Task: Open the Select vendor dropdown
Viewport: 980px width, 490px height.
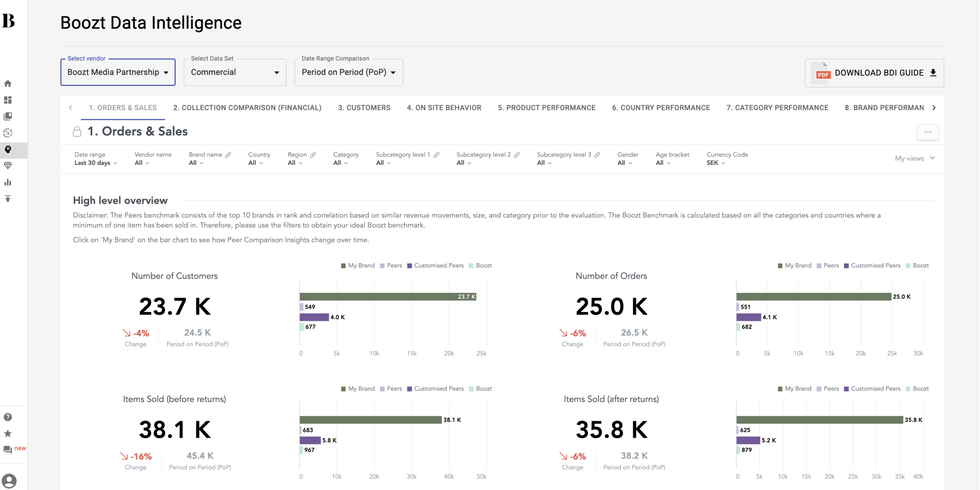Action: click(118, 72)
